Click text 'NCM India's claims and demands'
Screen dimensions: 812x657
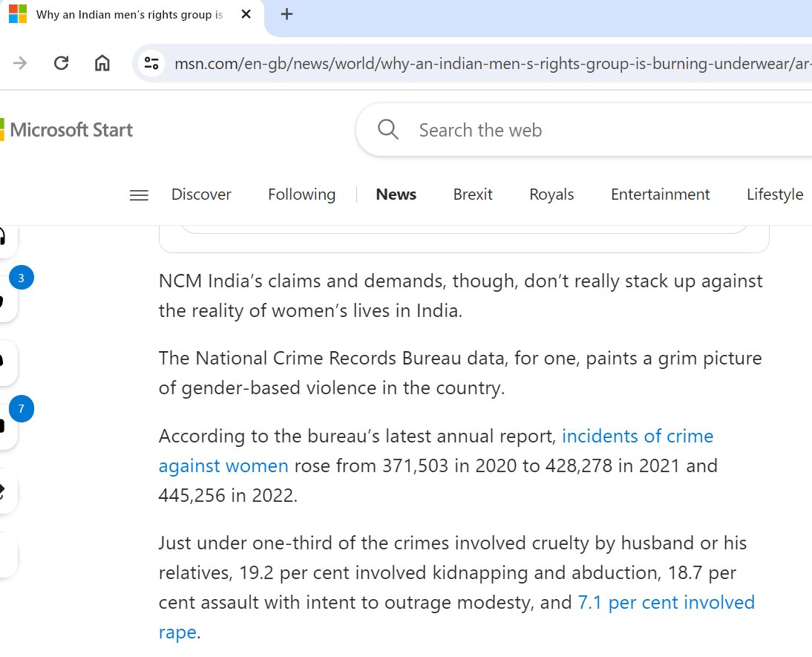(x=302, y=281)
